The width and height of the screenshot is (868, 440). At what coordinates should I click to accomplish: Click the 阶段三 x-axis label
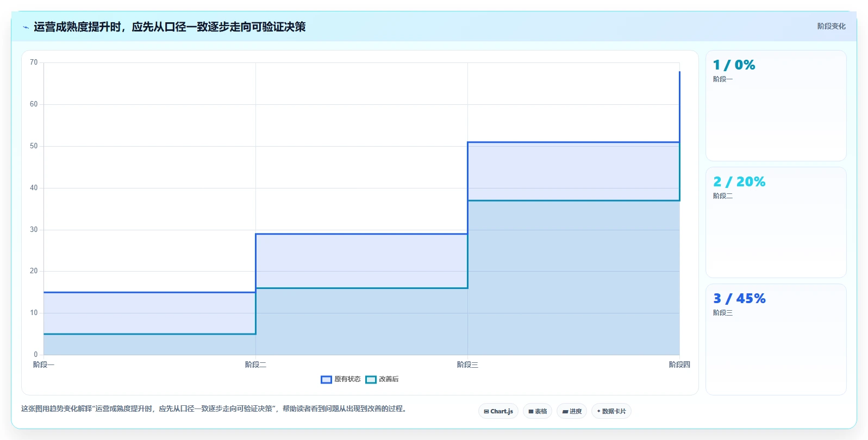tap(467, 364)
